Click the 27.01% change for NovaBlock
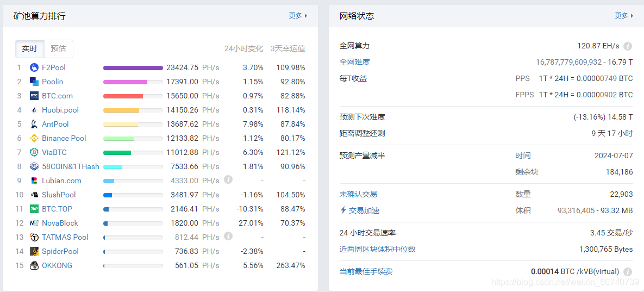 pos(251,223)
